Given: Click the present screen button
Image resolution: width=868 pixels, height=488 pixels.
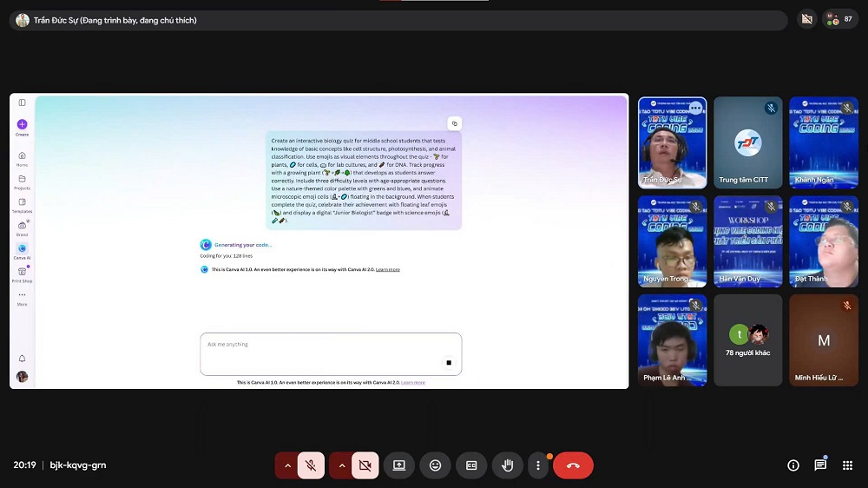Looking at the screenshot, I should 399,465.
